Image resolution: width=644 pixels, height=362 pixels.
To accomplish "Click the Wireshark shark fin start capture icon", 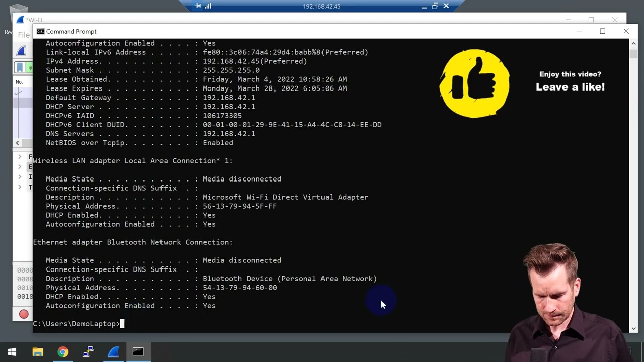I will (x=21, y=51).
